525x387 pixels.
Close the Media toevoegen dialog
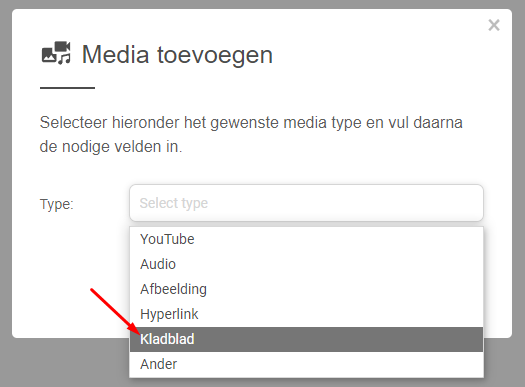point(494,25)
